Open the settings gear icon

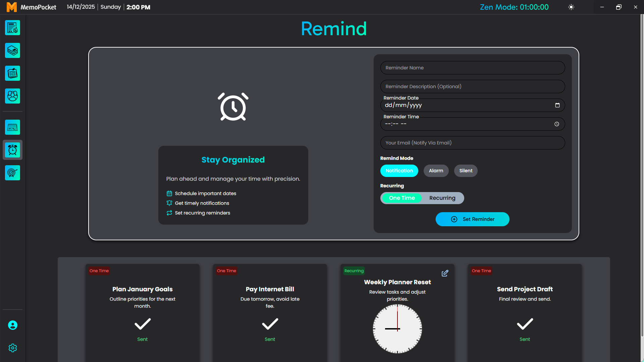(x=13, y=348)
